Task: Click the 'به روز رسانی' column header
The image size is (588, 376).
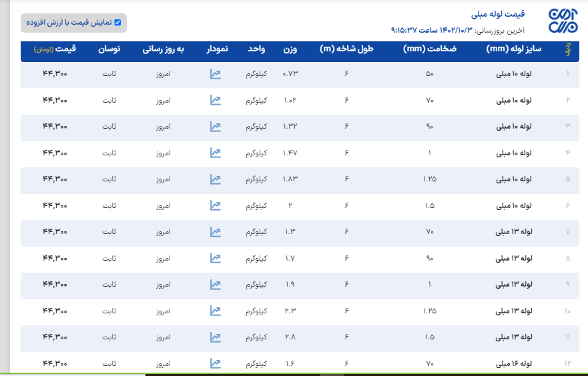Action: 162,49
